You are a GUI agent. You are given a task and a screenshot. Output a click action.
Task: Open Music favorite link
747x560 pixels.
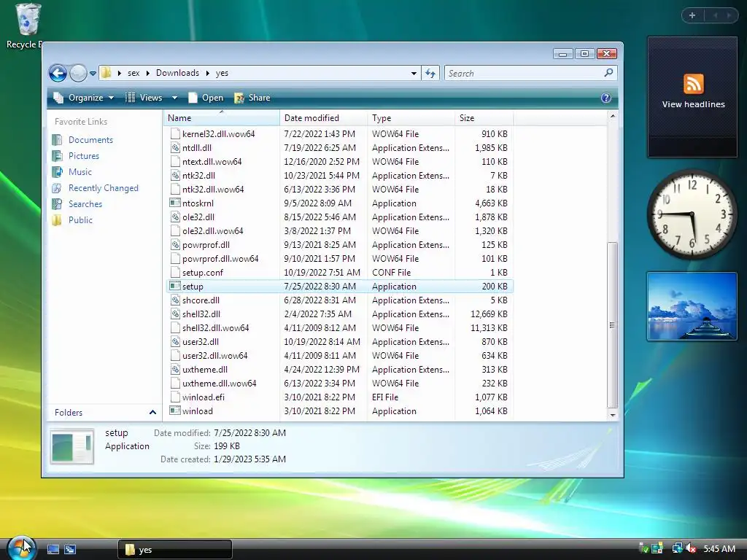[x=80, y=172]
